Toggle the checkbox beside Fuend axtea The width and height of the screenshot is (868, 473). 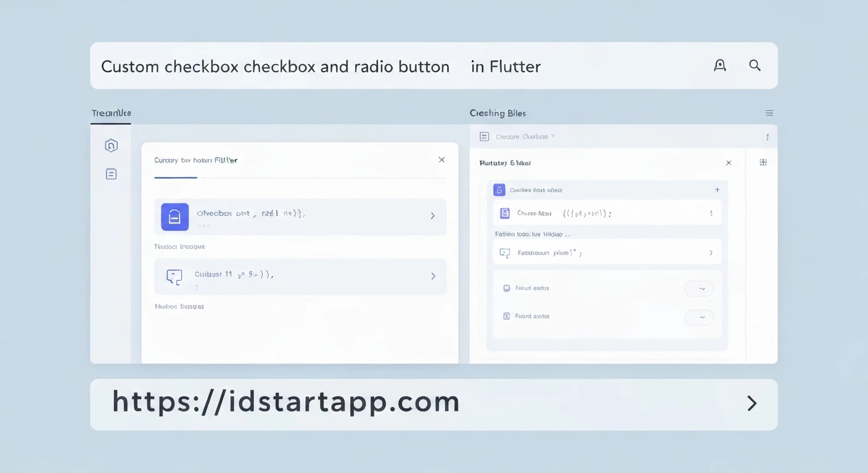[x=507, y=317]
